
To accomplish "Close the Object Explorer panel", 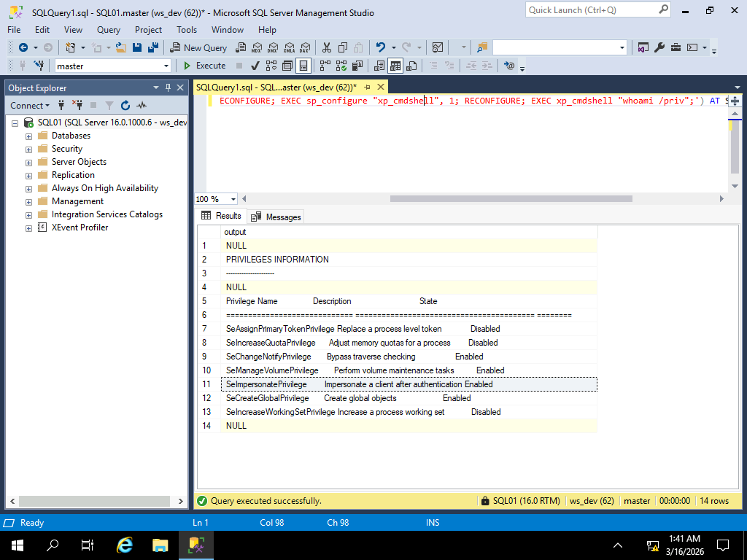I will coord(180,87).
